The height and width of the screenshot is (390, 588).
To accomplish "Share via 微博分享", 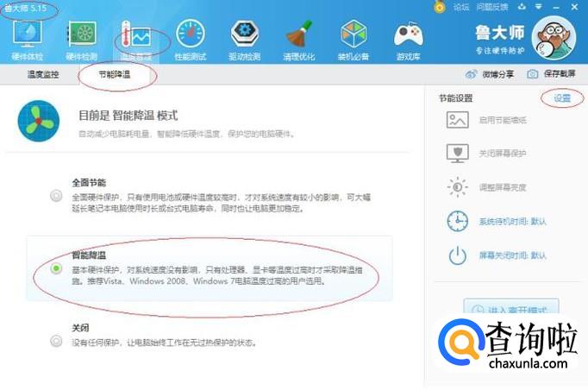I will [x=498, y=74].
